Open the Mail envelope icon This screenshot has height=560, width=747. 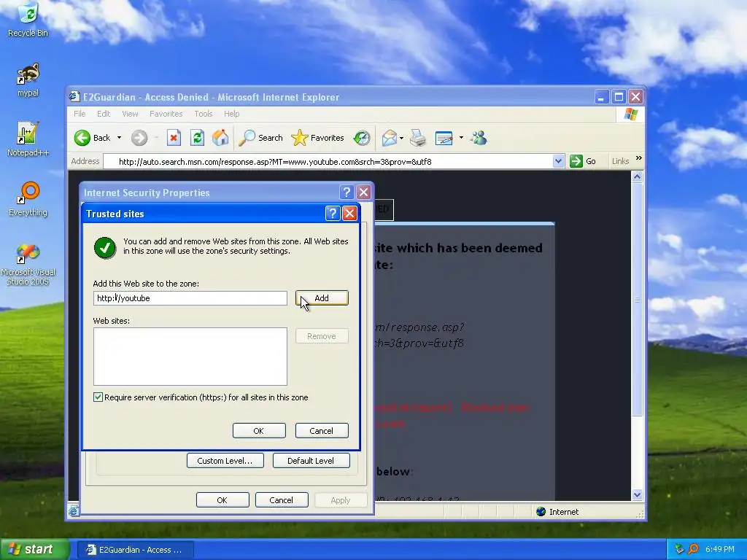390,138
